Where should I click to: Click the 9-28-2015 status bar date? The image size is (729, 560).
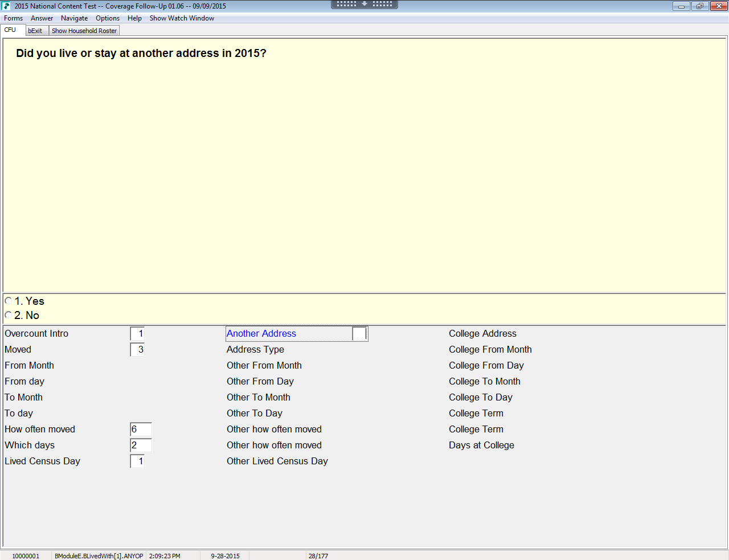(225, 556)
